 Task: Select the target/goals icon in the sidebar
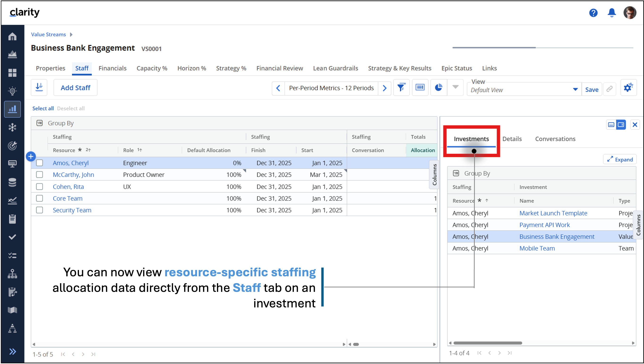(13, 146)
